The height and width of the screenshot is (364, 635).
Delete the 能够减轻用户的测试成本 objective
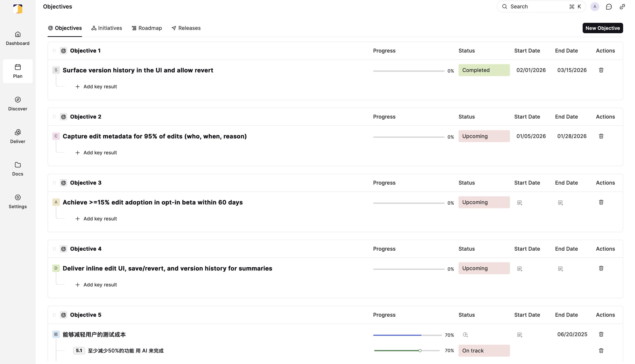601,334
